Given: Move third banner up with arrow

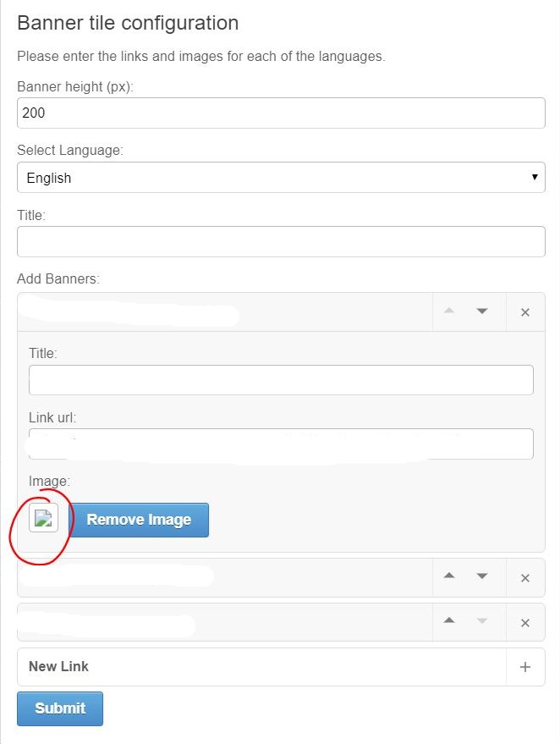Looking at the screenshot, I should tap(449, 620).
